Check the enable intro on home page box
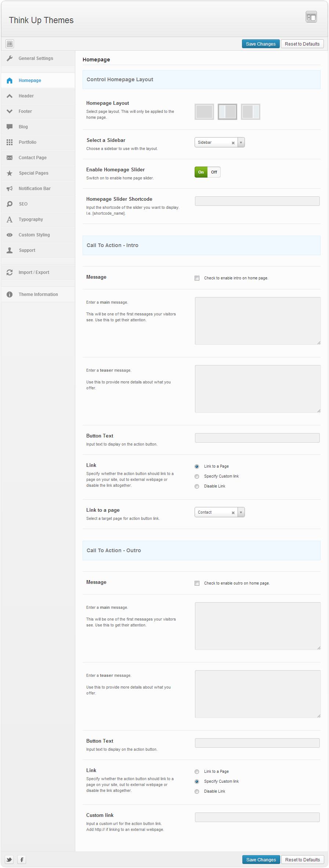The height and width of the screenshot is (868, 329). (197, 278)
